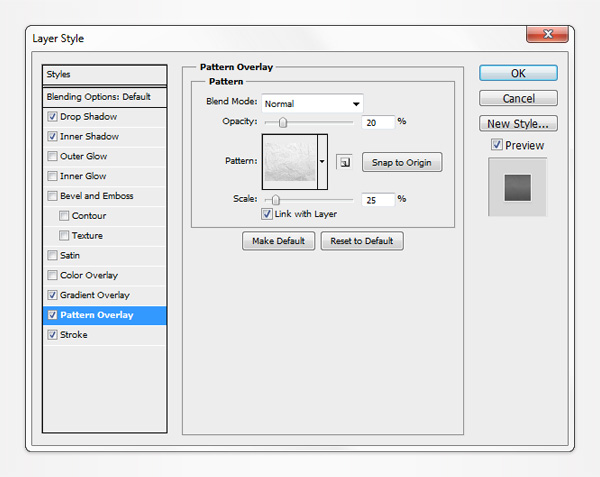Enable the Outer Glow checkbox

coord(53,156)
